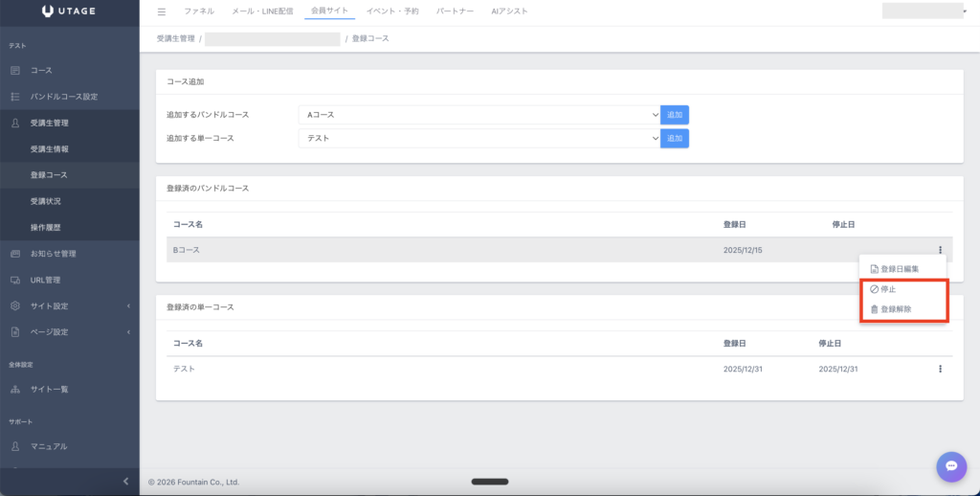The height and width of the screenshot is (496, 980).
Task: Click the 登録日 header in bundle table
Action: tap(734, 225)
